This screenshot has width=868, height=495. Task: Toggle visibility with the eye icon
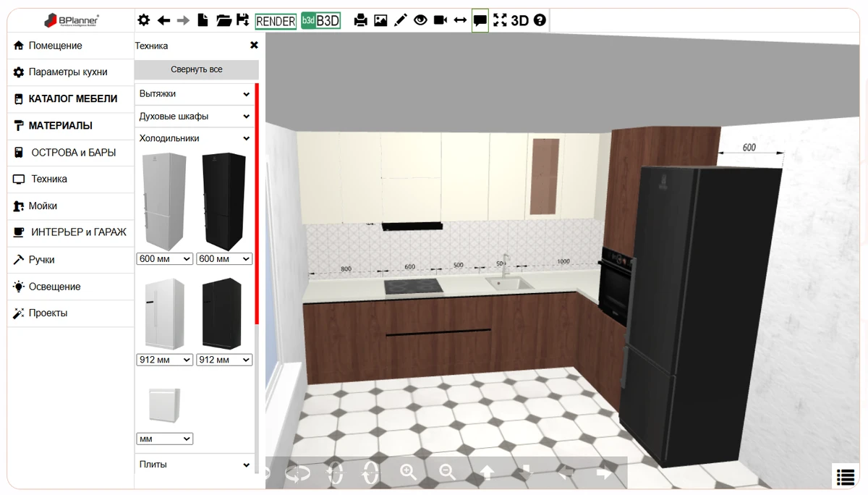[420, 20]
